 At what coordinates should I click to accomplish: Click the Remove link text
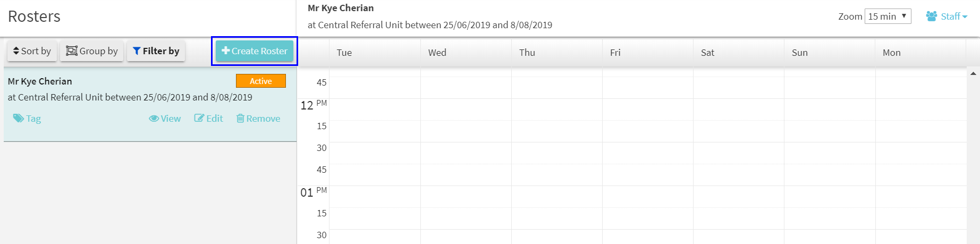(263, 119)
